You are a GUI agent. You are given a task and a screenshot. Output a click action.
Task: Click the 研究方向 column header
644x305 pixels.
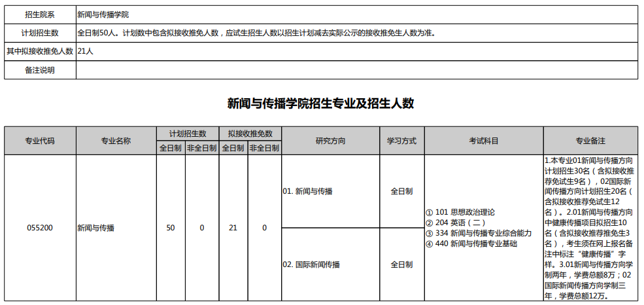coord(330,141)
